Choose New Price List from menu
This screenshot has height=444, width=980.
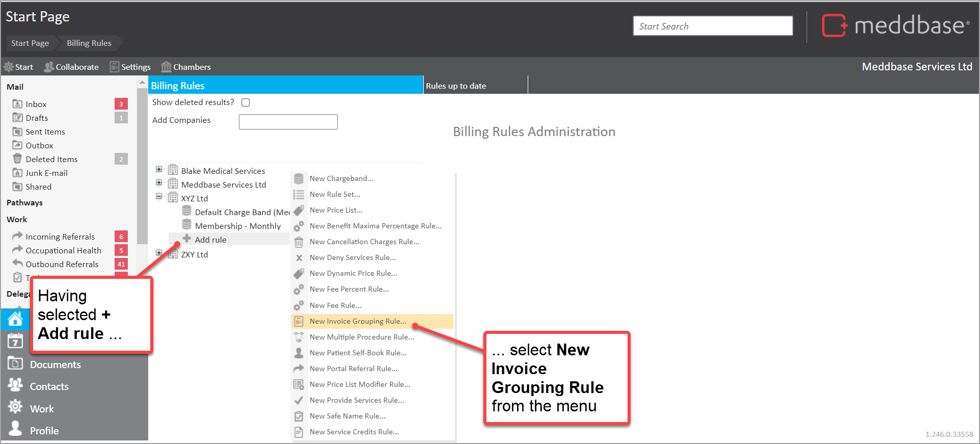coord(336,210)
